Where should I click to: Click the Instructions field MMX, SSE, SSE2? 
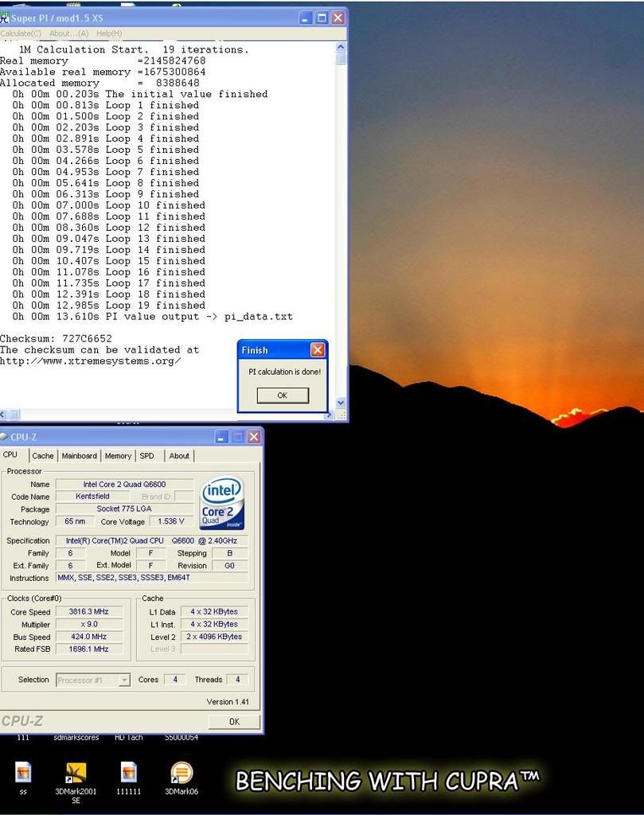coord(152,578)
